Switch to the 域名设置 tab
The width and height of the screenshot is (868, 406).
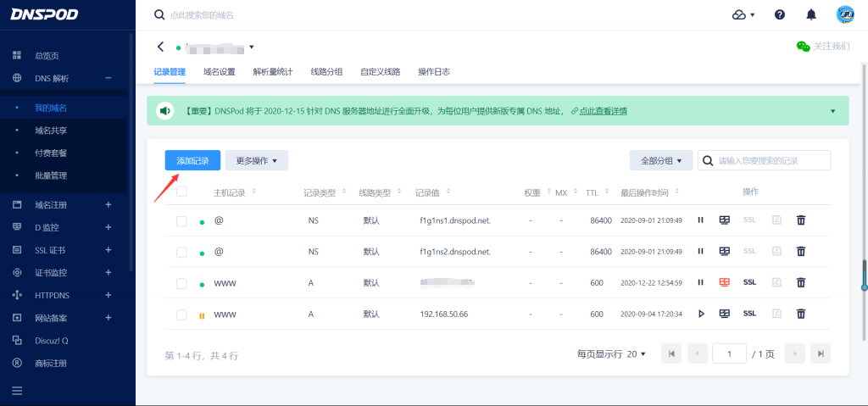coord(219,72)
